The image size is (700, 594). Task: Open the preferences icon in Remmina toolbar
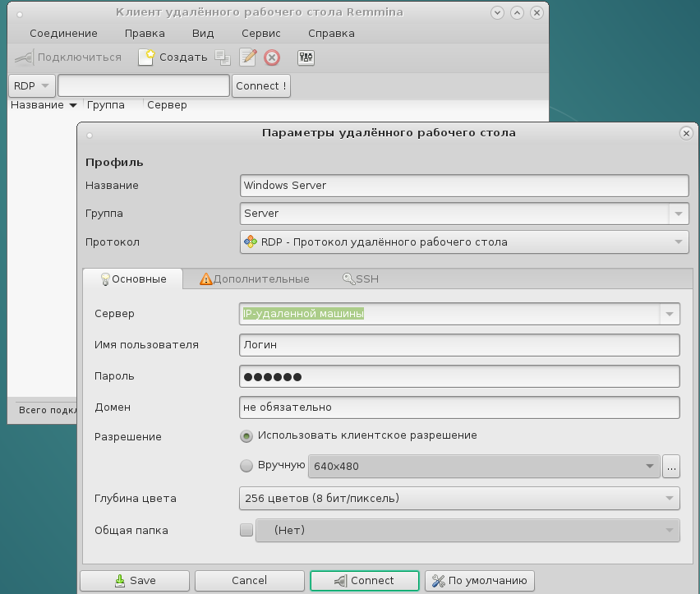tap(306, 58)
